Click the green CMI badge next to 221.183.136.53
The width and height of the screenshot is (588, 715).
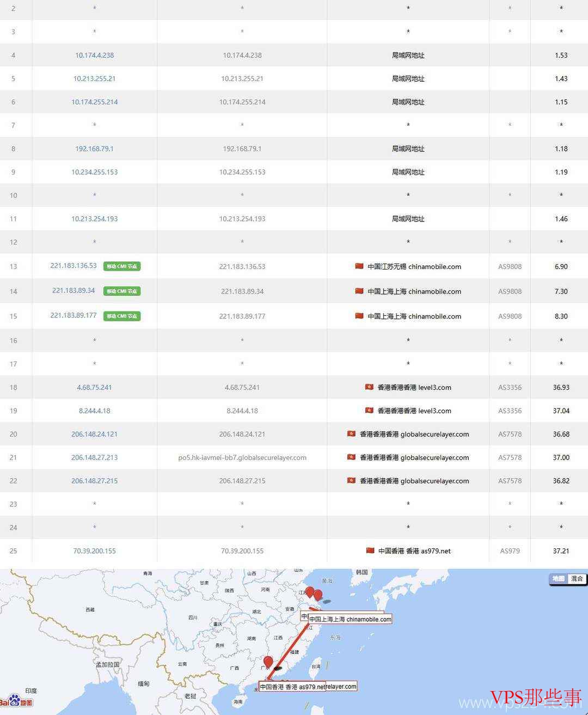(122, 266)
